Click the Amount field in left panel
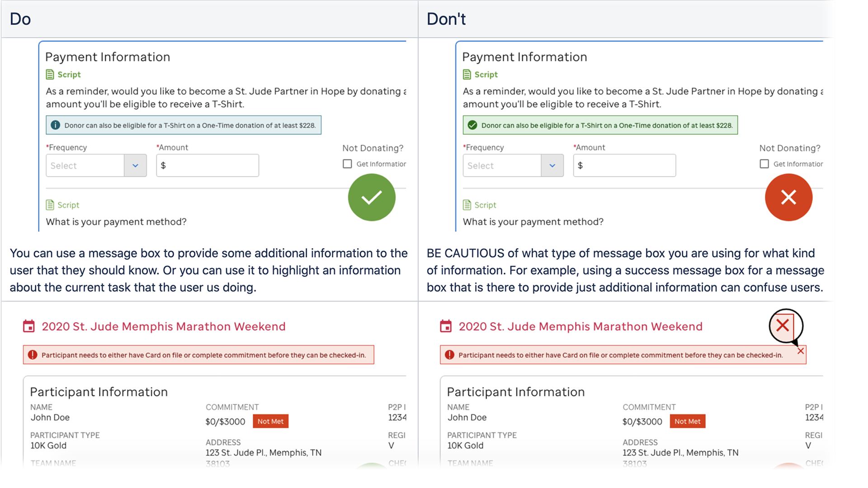868x488 pixels. tap(208, 165)
